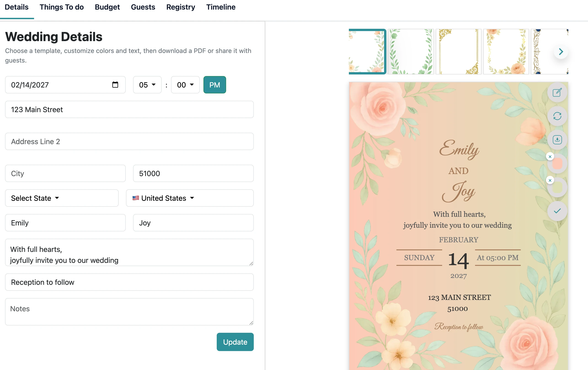Navigate to the Registry section
The image size is (588, 370).
point(180,7)
